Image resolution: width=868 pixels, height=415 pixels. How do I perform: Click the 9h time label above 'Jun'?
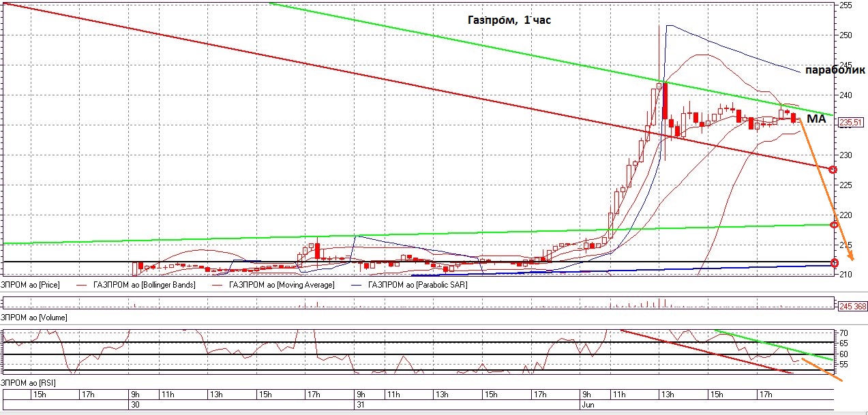click(586, 394)
